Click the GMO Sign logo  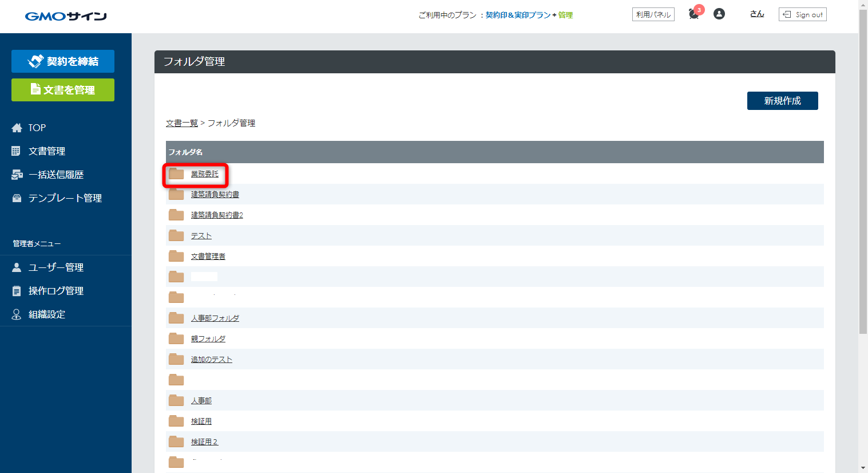[x=66, y=16]
